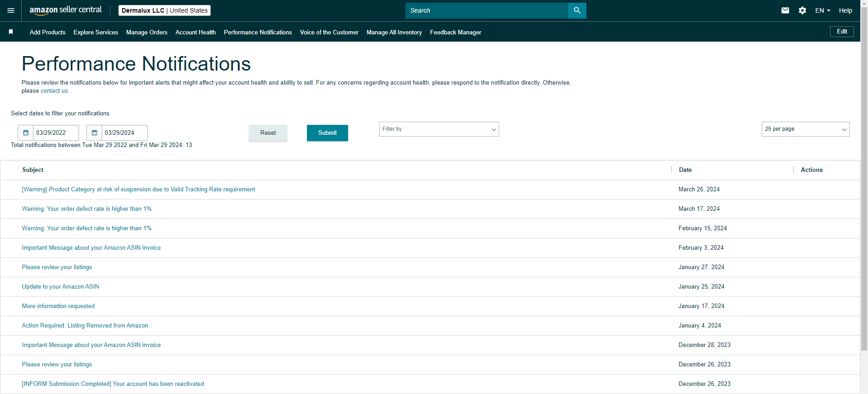The width and height of the screenshot is (868, 394).
Task: Open the 25 per page dropdown
Action: pos(806,129)
